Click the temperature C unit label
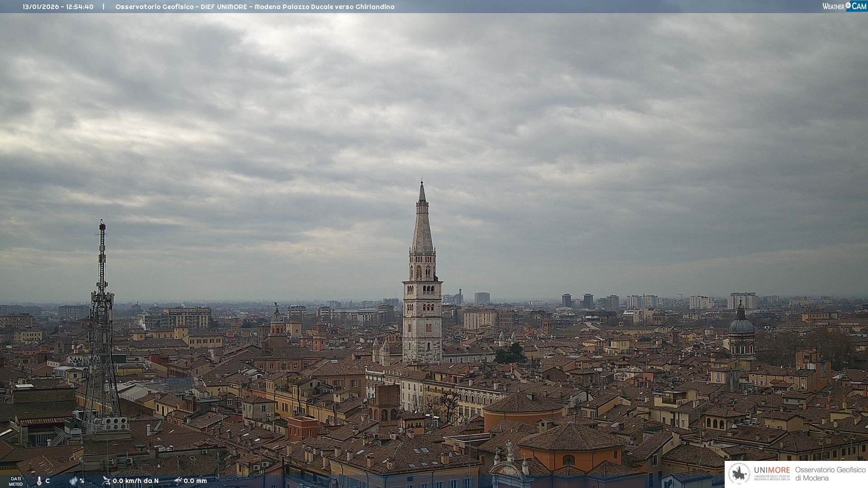 [47, 481]
